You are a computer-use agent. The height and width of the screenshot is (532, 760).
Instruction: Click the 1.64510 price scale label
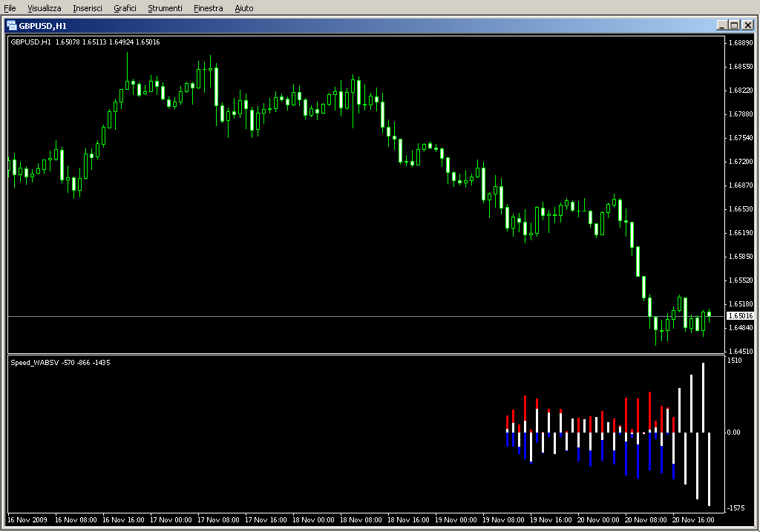741,351
